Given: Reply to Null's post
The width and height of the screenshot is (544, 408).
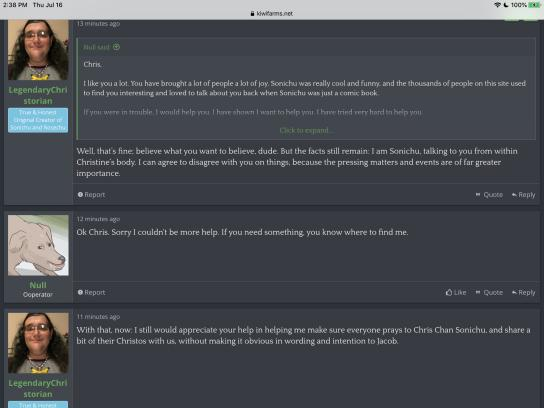Looking at the screenshot, I should [524, 292].
